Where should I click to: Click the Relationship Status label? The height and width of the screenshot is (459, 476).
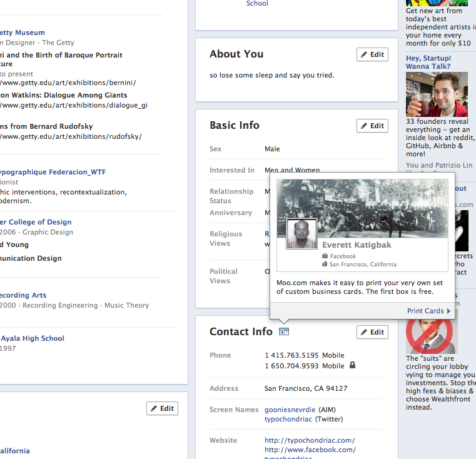pyautogui.click(x=231, y=196)
